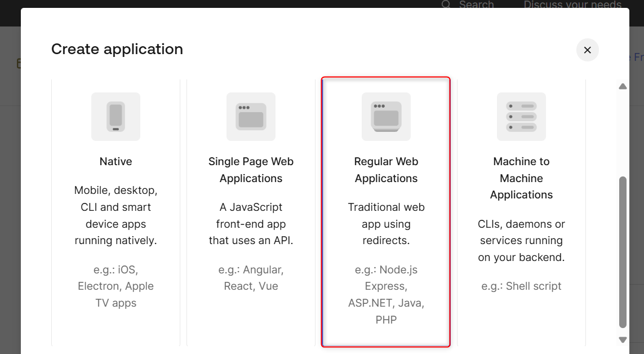This screenshot has width=644, height=354.
Task: Select the Machine to Machine Applications title
Action: [x=521, y=178]
